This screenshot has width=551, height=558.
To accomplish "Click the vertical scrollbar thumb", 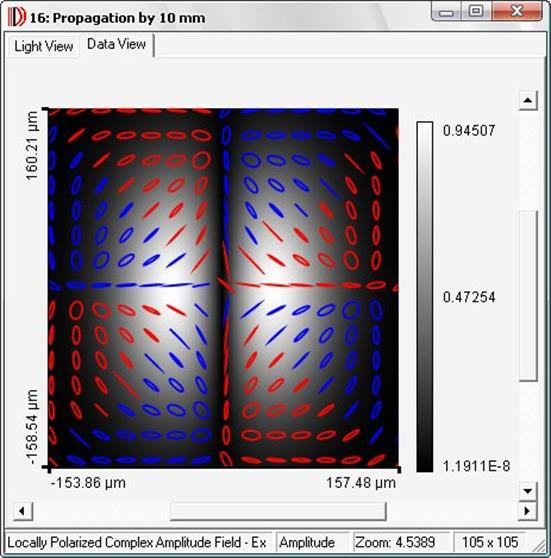I will click(528, 296).
